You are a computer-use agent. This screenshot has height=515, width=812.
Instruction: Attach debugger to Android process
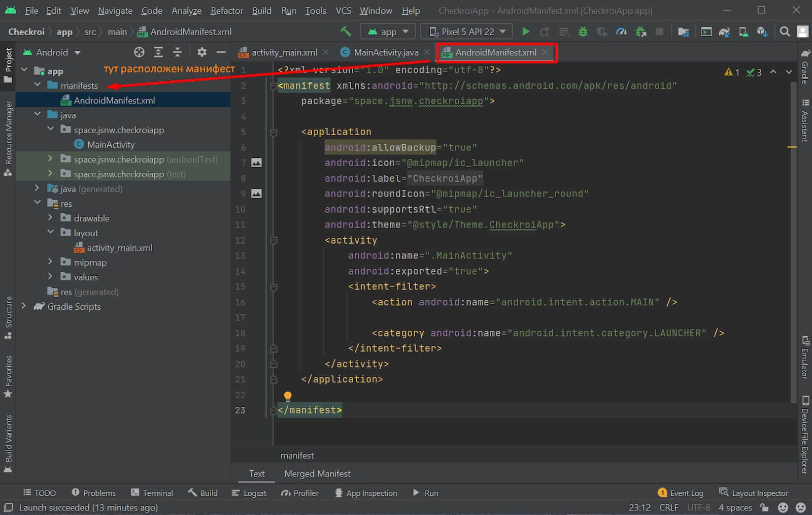coord(641,31)
